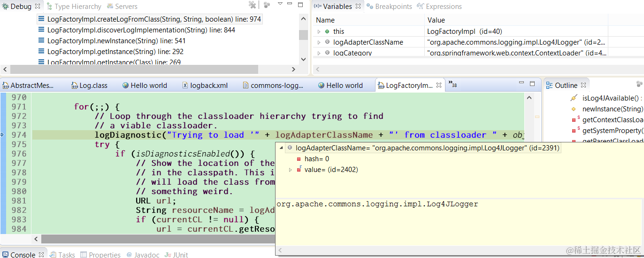Click left arrow of Variables horizontal scrollbar

click(x=318, y=69)
